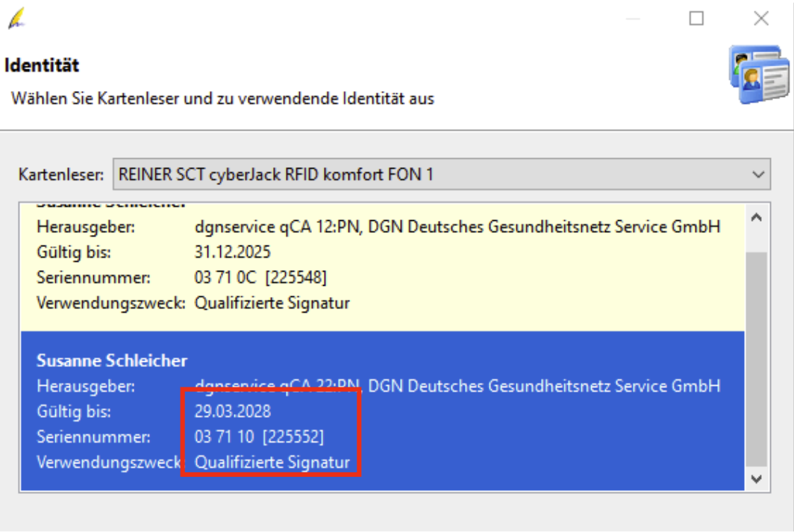This screenshot has width=794, height=532.
Task: Click serial number 03 71 10 [225552]
Action: click(259, 436)
